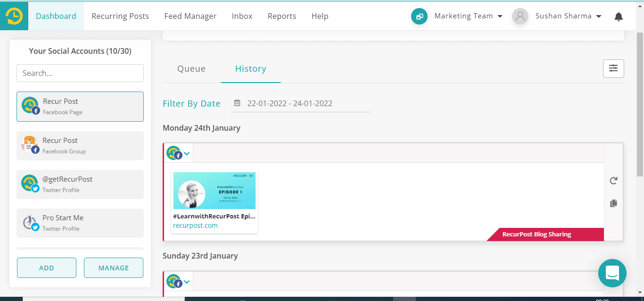The height and width of the screenshot is (301, 644).
Task: Open the live chat widget
Action: tap(612, 273)
